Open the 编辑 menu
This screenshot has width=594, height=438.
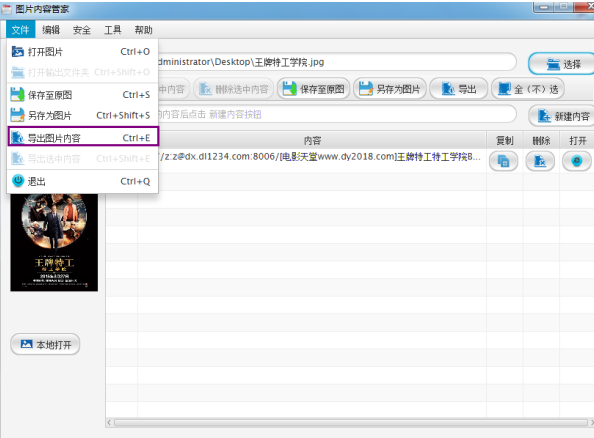(x=51, y=30)
